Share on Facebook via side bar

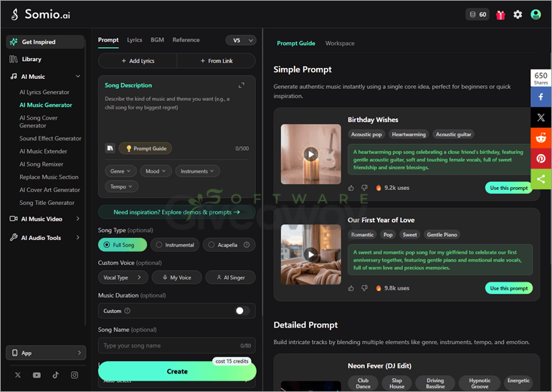tap(541, 97)
